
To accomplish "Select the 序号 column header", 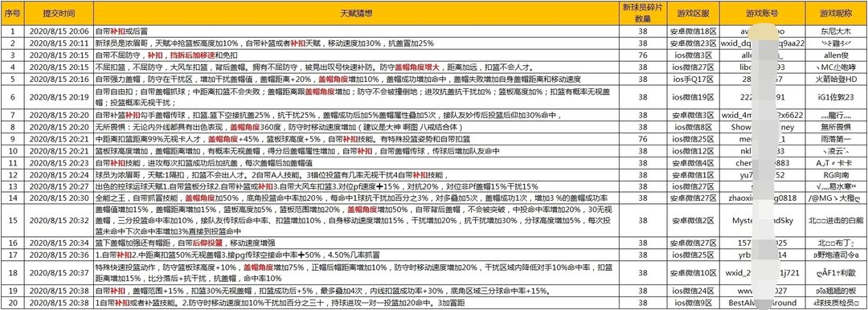I will [x=12, y=13].
